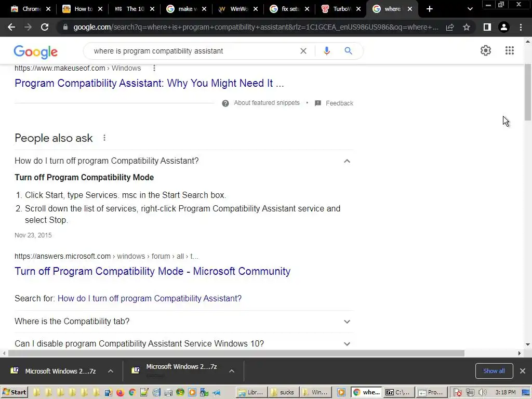
Task: Click the Feedback link
Action: pos(339,103)
